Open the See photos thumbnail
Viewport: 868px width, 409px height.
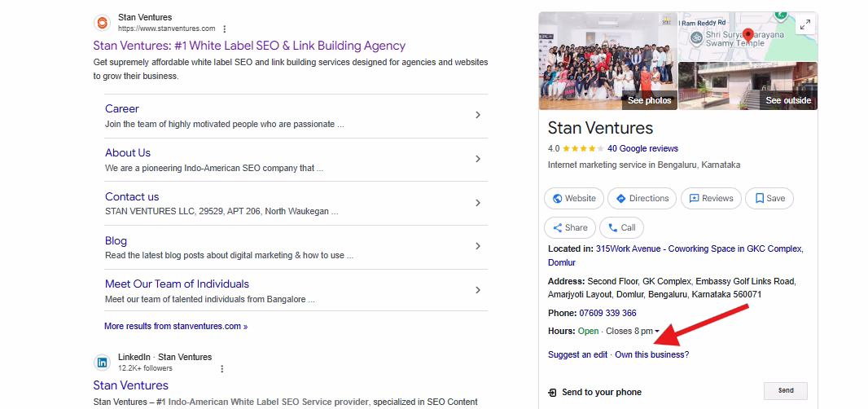pos(607,61)
